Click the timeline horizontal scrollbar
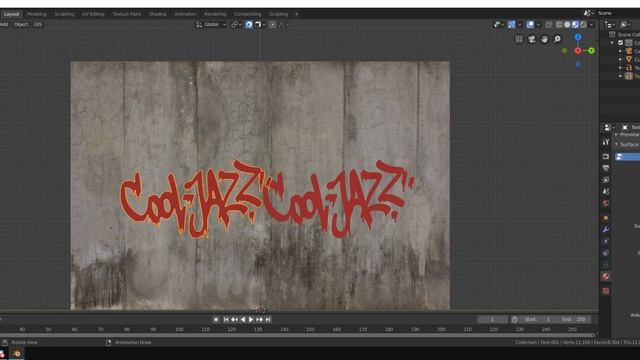Image resolution: width=640 pixels, height=360 pixels. [x=297, y=335]
